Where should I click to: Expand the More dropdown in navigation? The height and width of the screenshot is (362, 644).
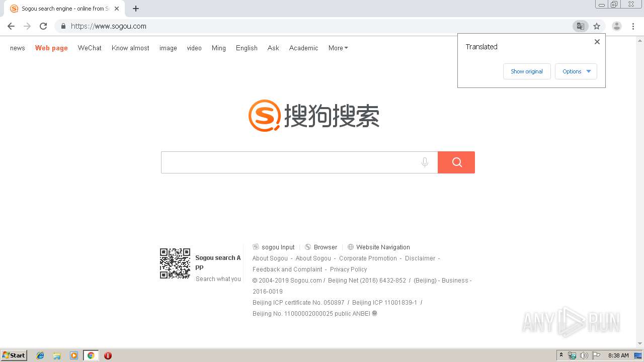[338, 48]
